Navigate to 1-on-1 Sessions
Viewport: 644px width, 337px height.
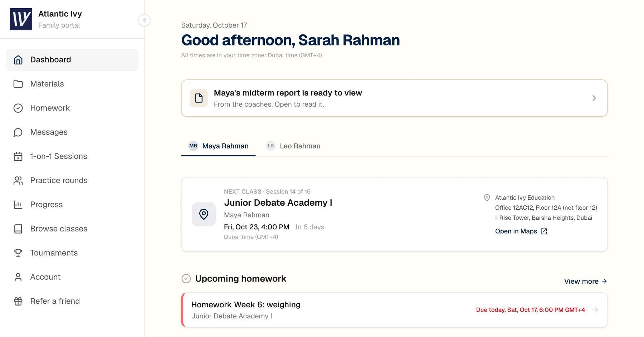click(x=59, y=156)
